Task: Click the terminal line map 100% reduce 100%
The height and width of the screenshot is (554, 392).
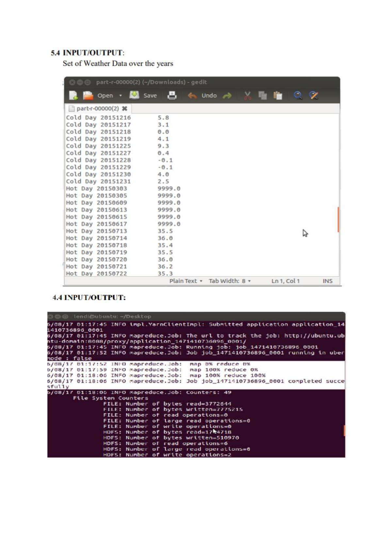Action: point(156,376)
